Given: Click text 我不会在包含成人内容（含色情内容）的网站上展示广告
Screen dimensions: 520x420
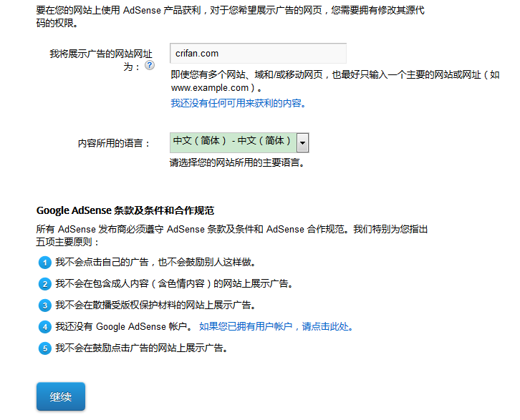Looking at the screenshot, I should 175,283.
